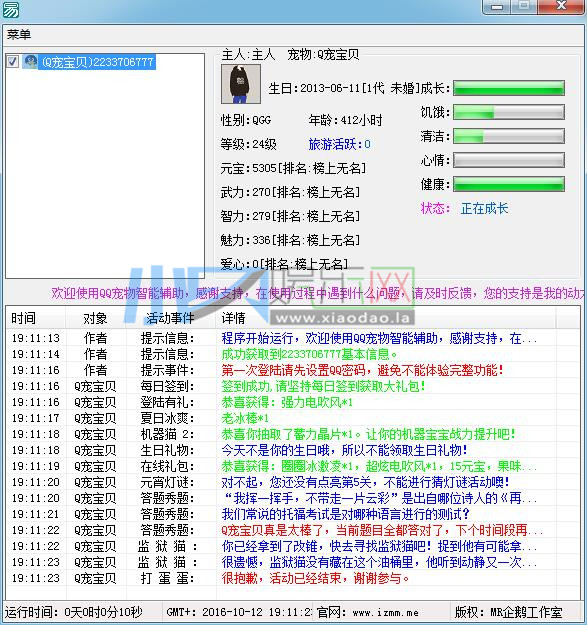
Task: Click the 成长 growth progress bar
Action: 509,88
